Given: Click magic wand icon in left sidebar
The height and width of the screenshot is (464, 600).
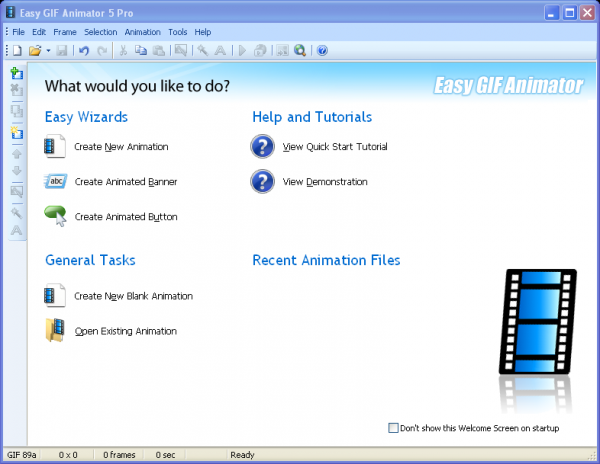Looking at the screenshot, I should 16,213.
